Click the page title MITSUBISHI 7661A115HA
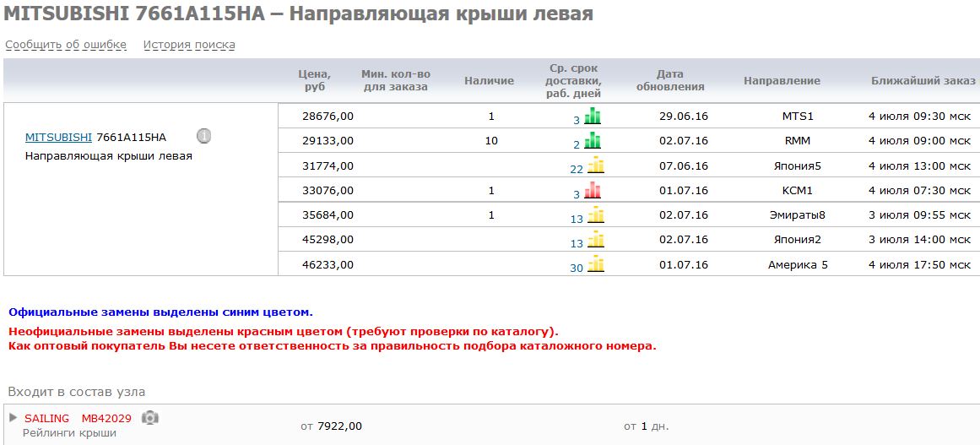The image size is (980, 445). coord(298,14)
